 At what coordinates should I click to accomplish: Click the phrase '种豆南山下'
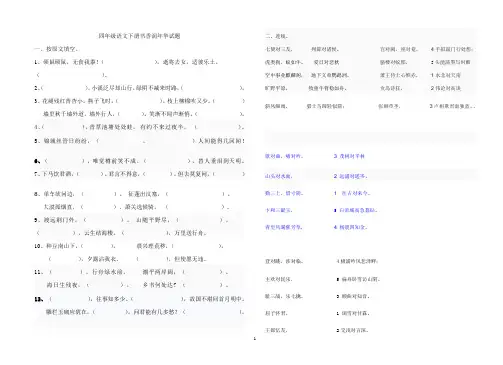pyautogui.click(x=61, y=246)
